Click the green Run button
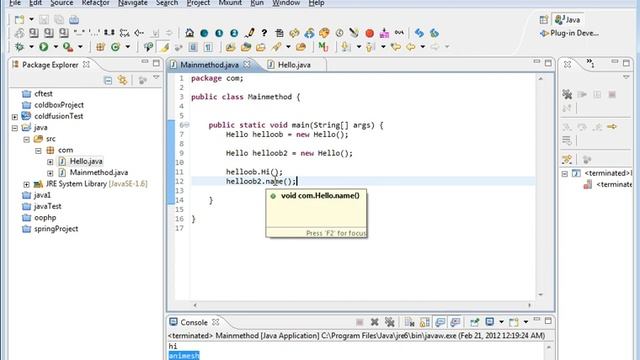Viewport: 640px width, 360px height. 44,47
